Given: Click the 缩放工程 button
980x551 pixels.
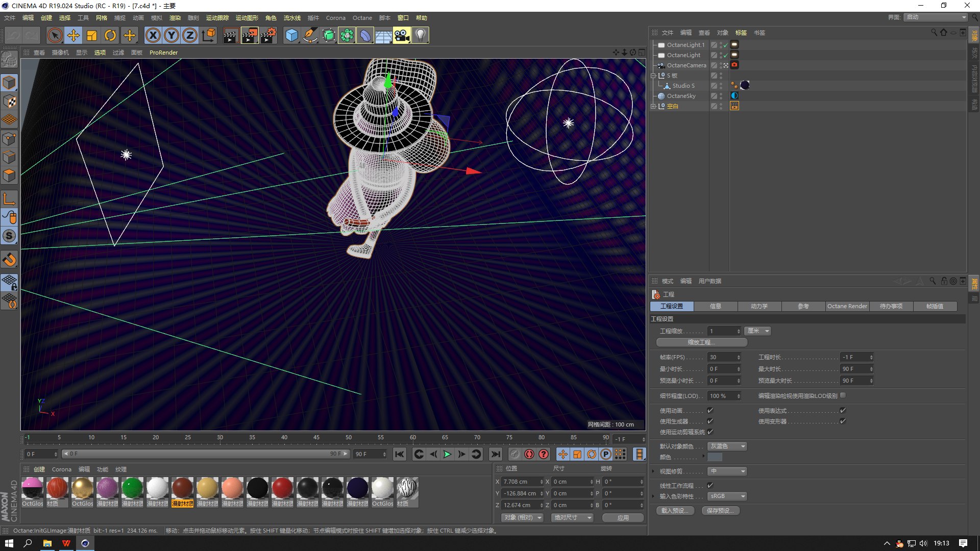Looking at the screenshot, I should coord(702,342).
